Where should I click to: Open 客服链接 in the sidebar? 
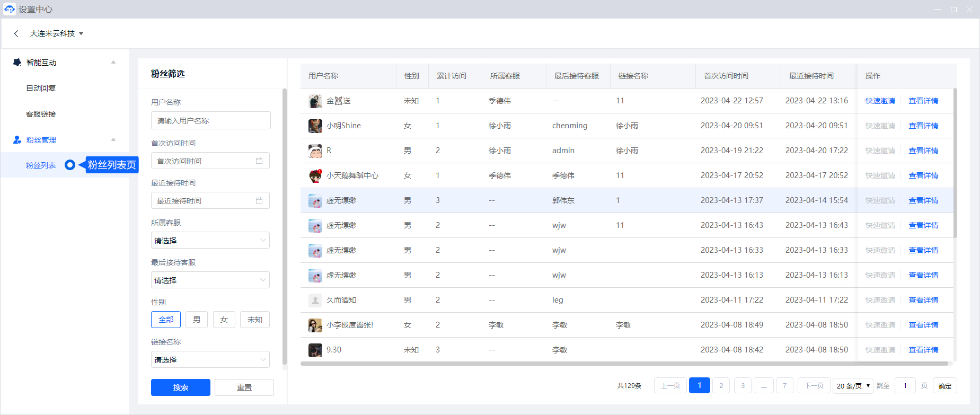tap(41, 114)
